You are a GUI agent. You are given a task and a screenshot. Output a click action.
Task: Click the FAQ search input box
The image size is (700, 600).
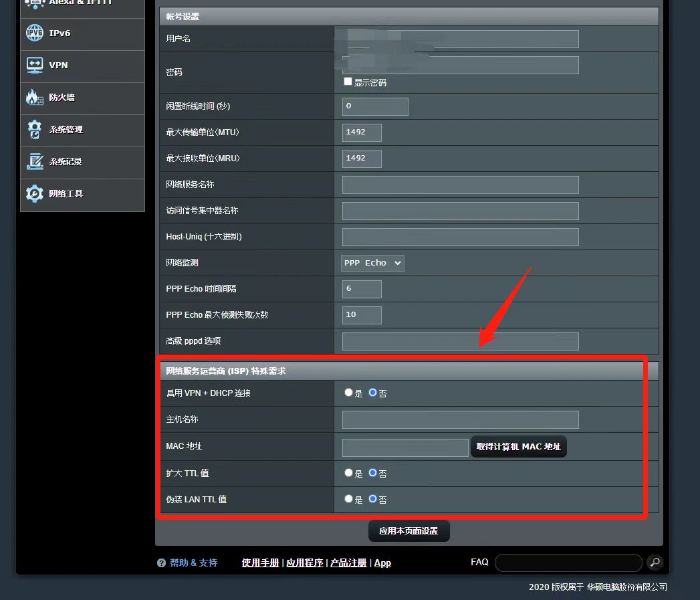pos(568,563)
